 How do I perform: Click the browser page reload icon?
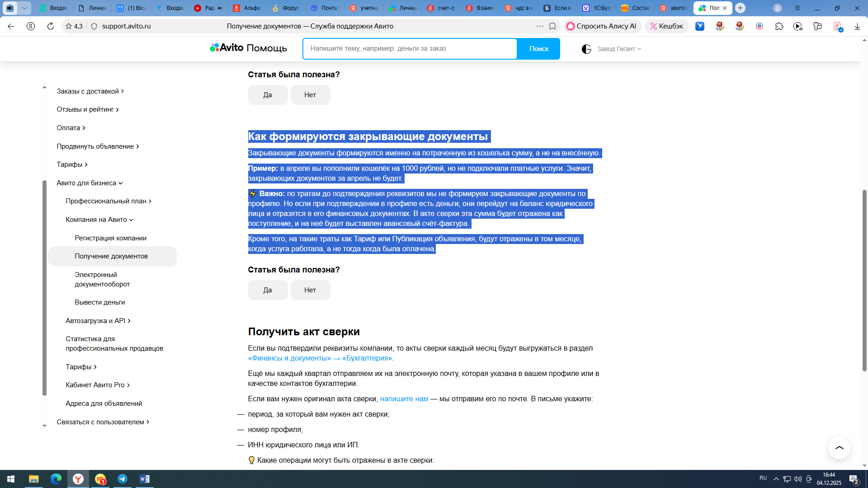point(51,26)
